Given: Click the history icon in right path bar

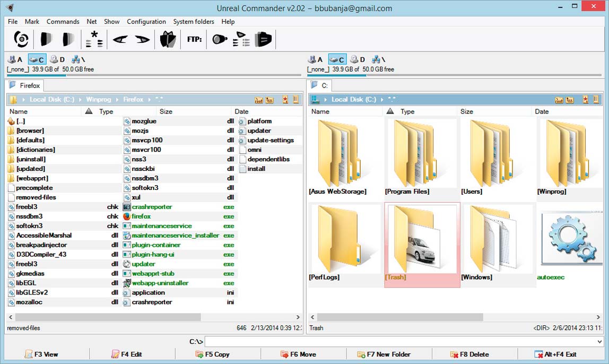Looking at the screenshot, I should point(596,100).
